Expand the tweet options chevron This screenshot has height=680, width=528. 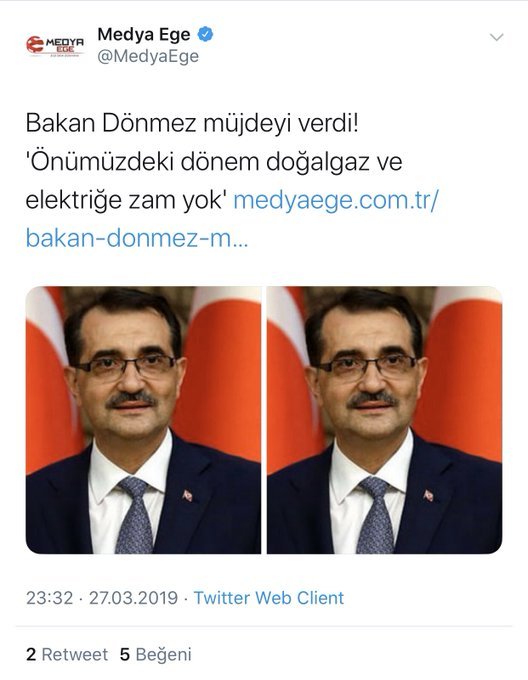pos(496,37)
